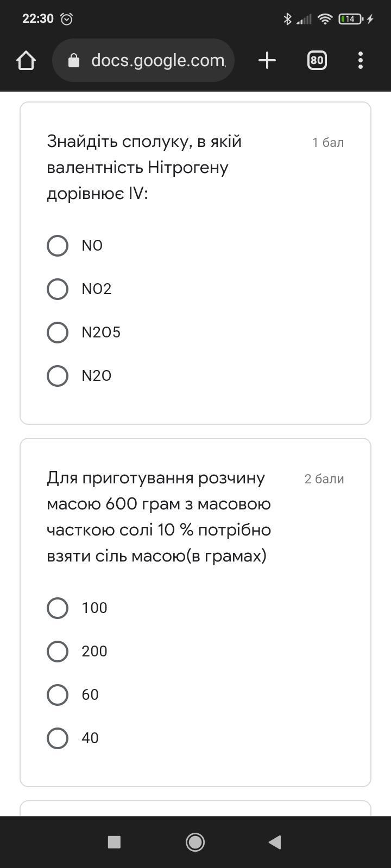The width and height of the screenshot is (391, 868).
Task: Open a new tab with plus icon
Action: click(x=267, y=60)
